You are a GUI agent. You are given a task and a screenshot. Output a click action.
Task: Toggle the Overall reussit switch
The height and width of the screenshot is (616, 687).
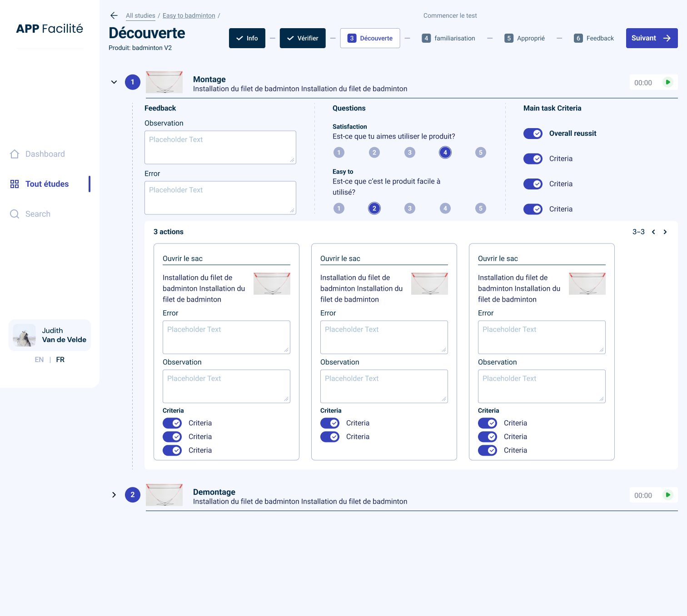[x=533, y=134]
